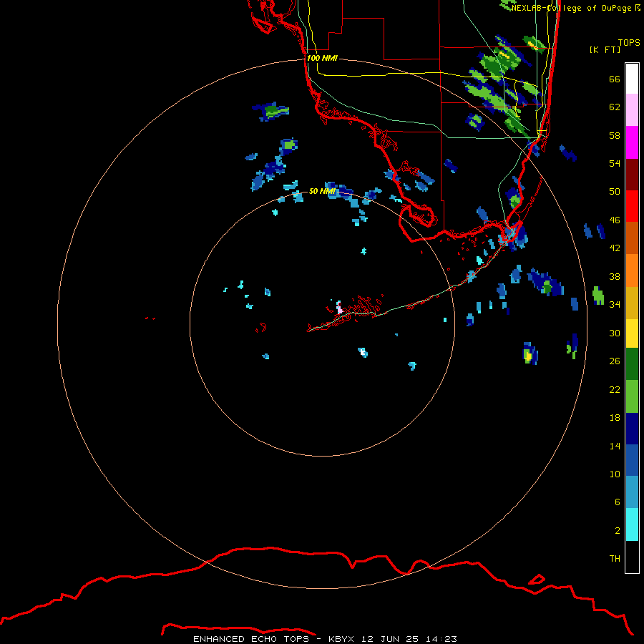Pick the bright orange legend swatch
644x644 pixels.
click(x=632, y=270)
